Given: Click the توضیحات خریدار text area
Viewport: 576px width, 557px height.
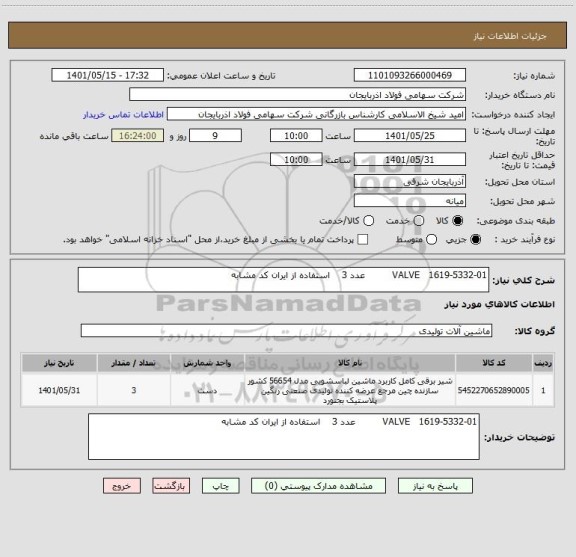Looking at the screenshot, I should tap(284, 436).
